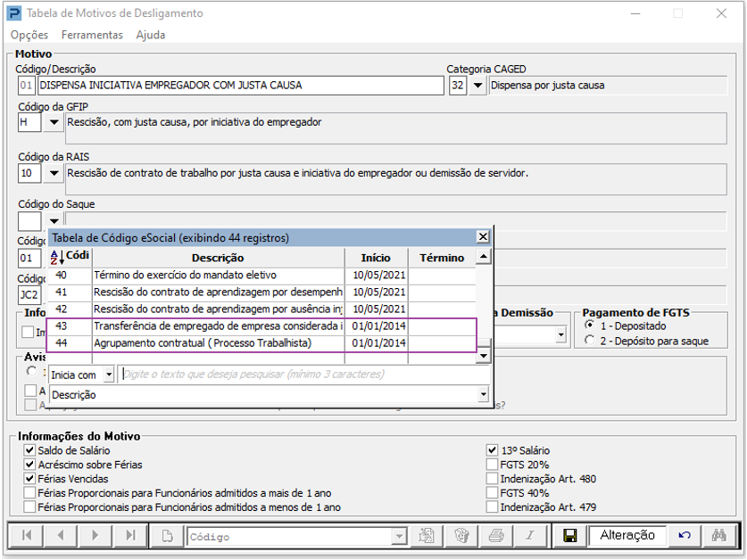Click the printer icon in the toolbar
747x560 pixels.
click(x=496, y=536)
